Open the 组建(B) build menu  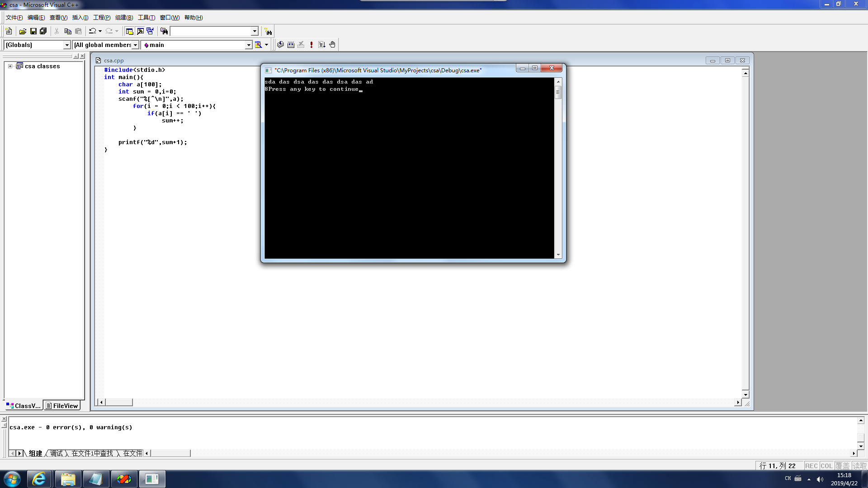pos(124,18)
